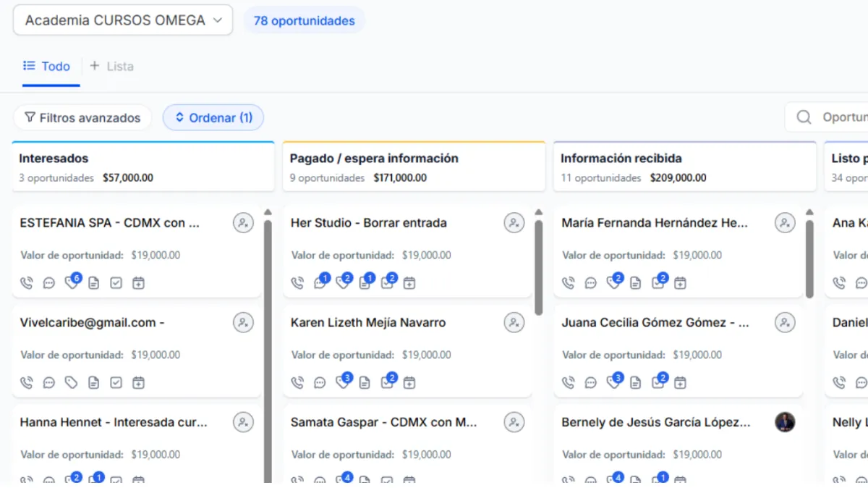Open tags icon on Juana Cecilia Gómez card
Viewport: 868px width, 488px height.
614,382
